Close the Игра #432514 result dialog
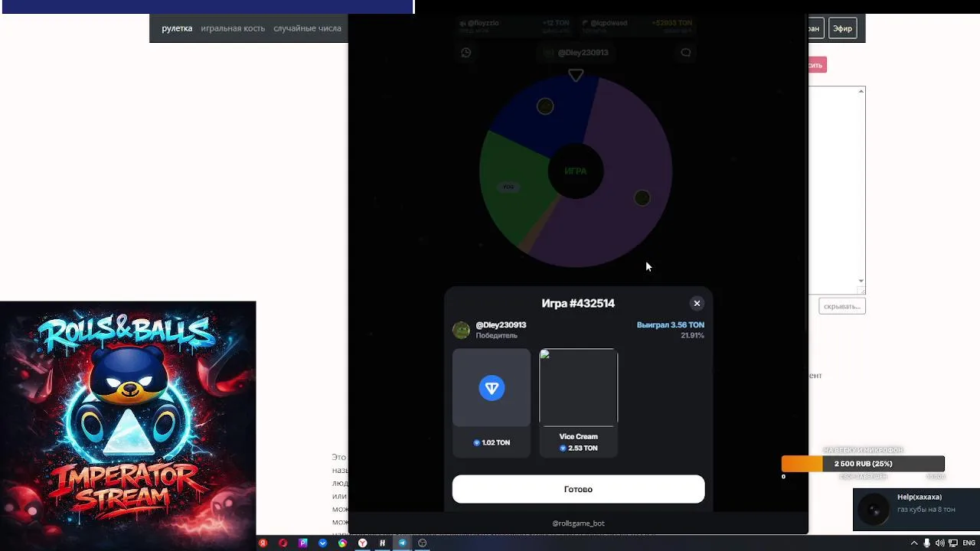 (x=697, y=303)
